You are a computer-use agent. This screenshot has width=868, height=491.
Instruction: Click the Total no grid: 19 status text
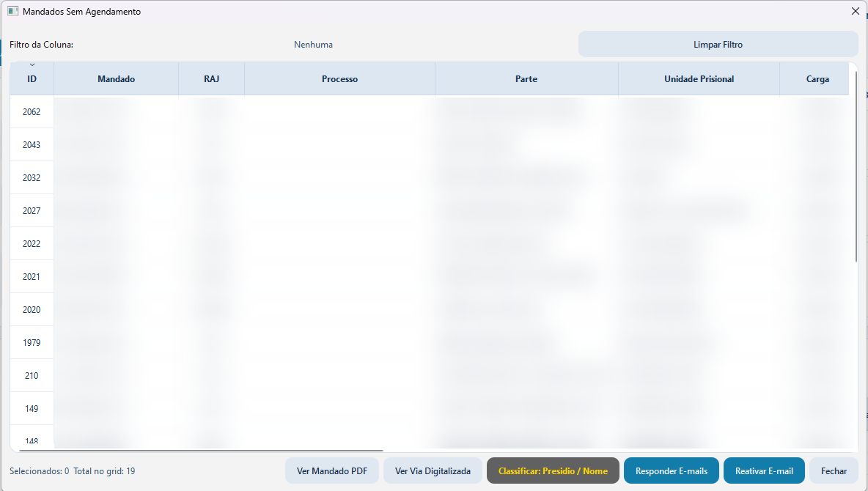(104, 471)
